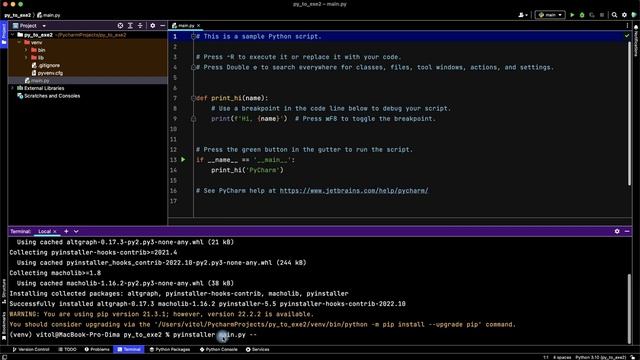
Task: Close the Local terminal tab
Action: (55, 231)
